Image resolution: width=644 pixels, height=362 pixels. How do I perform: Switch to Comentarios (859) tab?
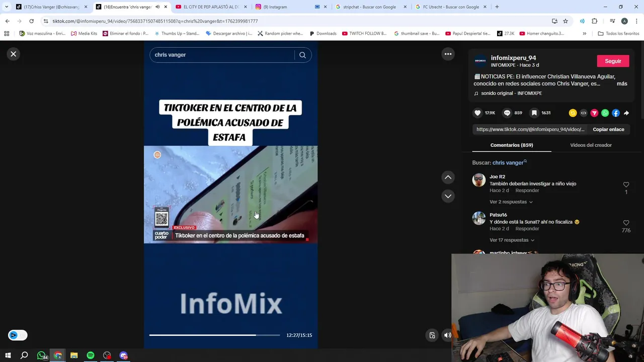coord(512,145)
